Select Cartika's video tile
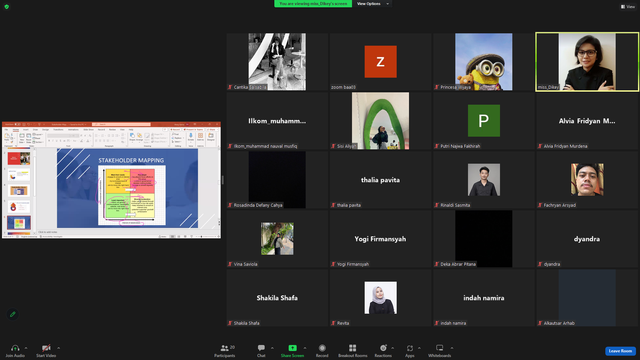Viewport: 640px width, 360px height. [x=277, y=62]
